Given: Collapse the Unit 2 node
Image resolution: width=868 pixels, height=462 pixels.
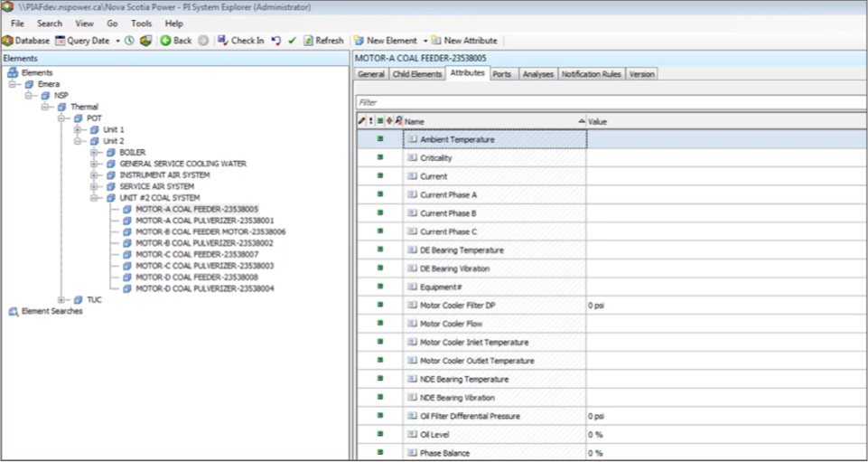Looking at the screenshot, I should [78, 141].
